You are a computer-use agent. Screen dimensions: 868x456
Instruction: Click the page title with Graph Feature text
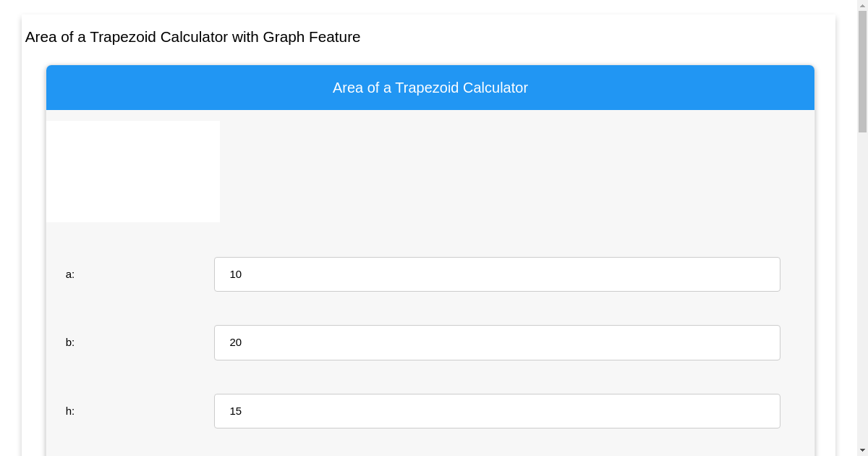click(x=192, y=37)
